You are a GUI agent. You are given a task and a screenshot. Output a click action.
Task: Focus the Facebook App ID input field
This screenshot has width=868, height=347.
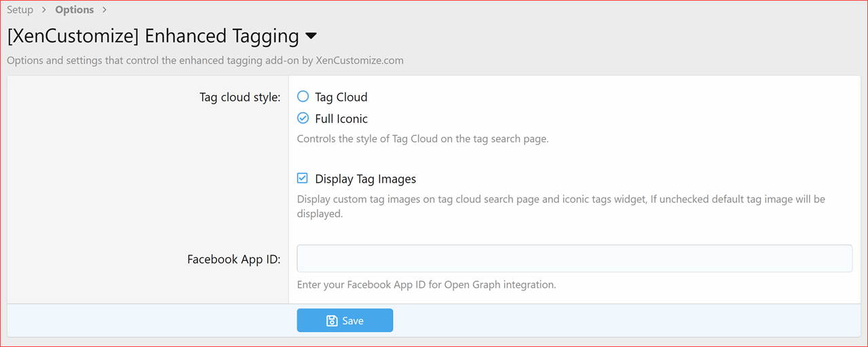[x=574, y=259]
